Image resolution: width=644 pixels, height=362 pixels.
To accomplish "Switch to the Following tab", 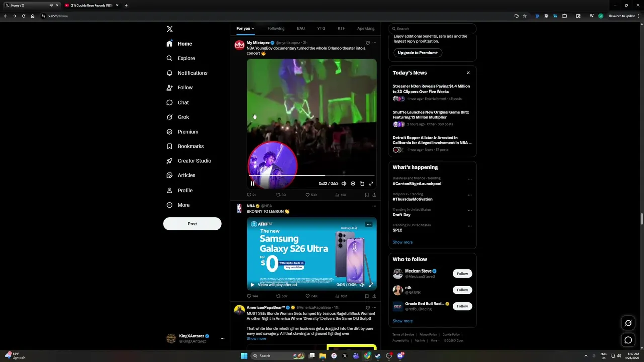I will (276, 29).
